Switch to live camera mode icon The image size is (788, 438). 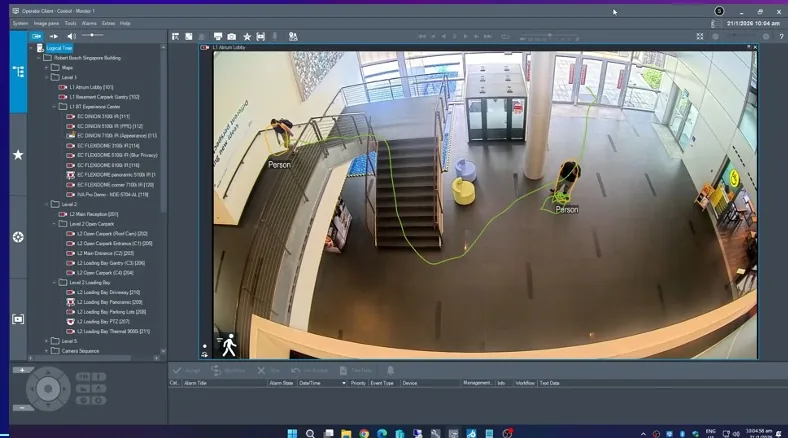pyautogui.click(x=36, y=36)
